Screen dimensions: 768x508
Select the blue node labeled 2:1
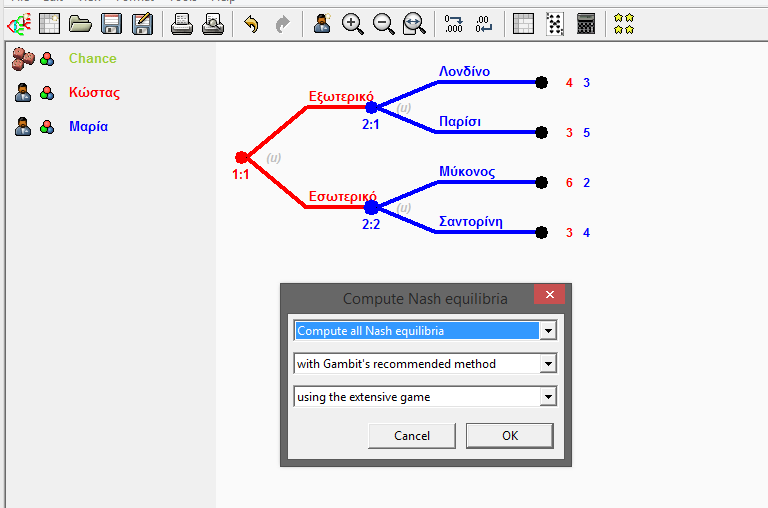click(x=371, y=107)
